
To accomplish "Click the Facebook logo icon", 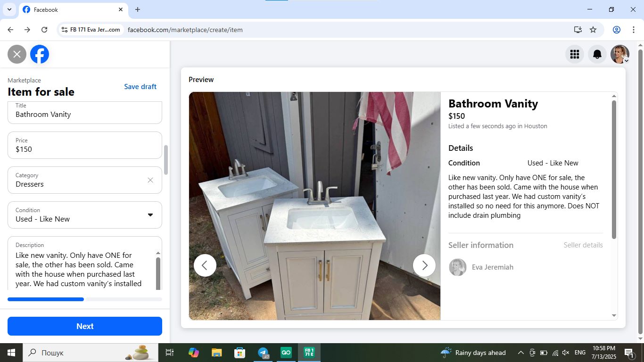I will 40,54.
